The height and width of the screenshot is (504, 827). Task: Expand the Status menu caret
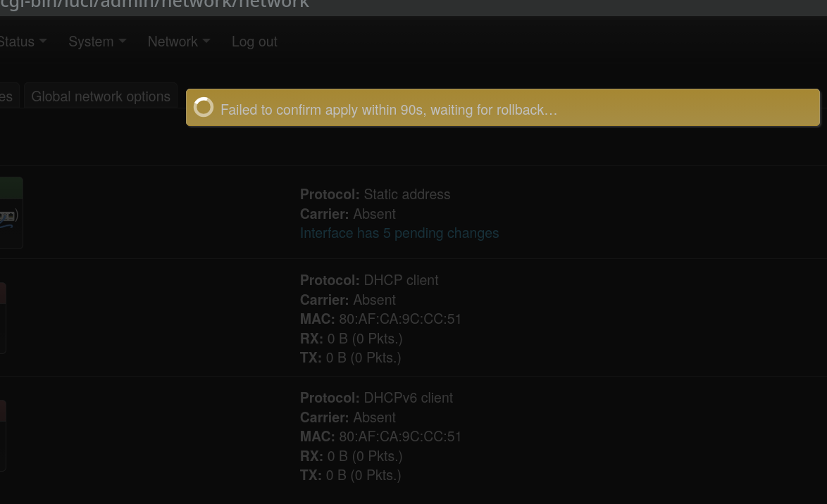43,41
